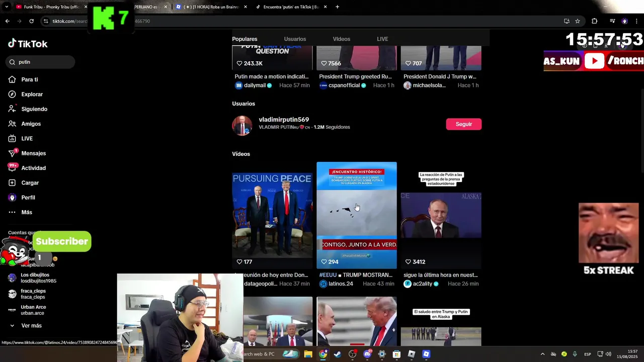Viewport: 644px width, 362px height.
Task: Open Encuentro Histórico video thumbnail
Action: (356, 215)
